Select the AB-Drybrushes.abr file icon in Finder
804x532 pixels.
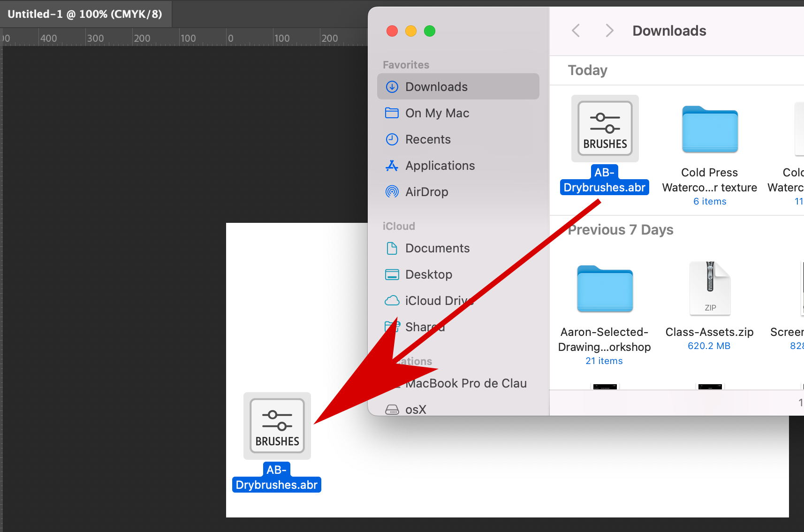coord(605,129)
